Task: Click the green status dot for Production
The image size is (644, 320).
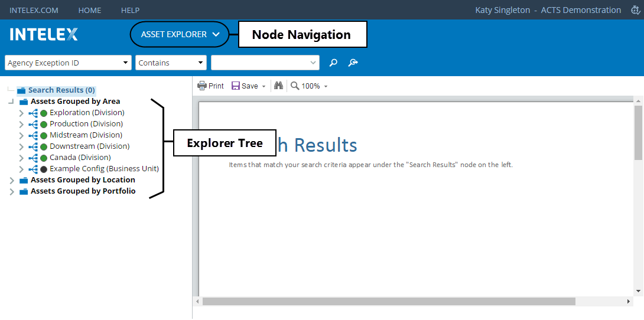Action: pos(44,125)
